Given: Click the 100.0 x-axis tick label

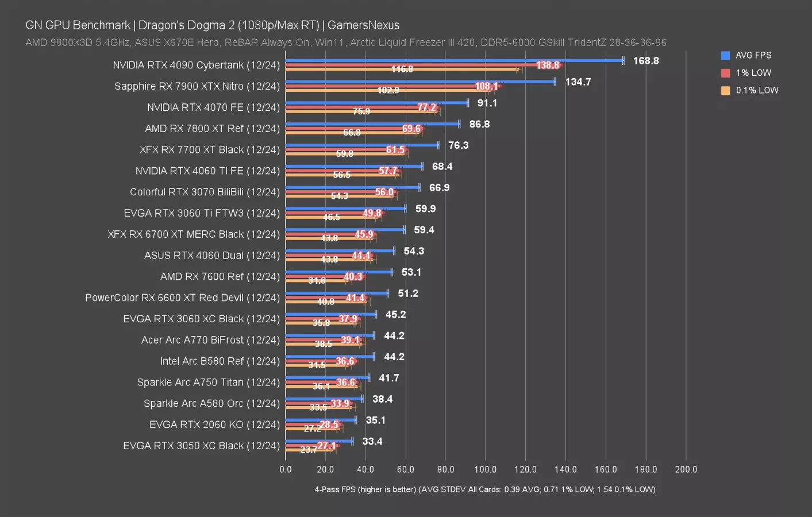Looking at the screenshot, I should pyautogui.click(x=485, y=469).
